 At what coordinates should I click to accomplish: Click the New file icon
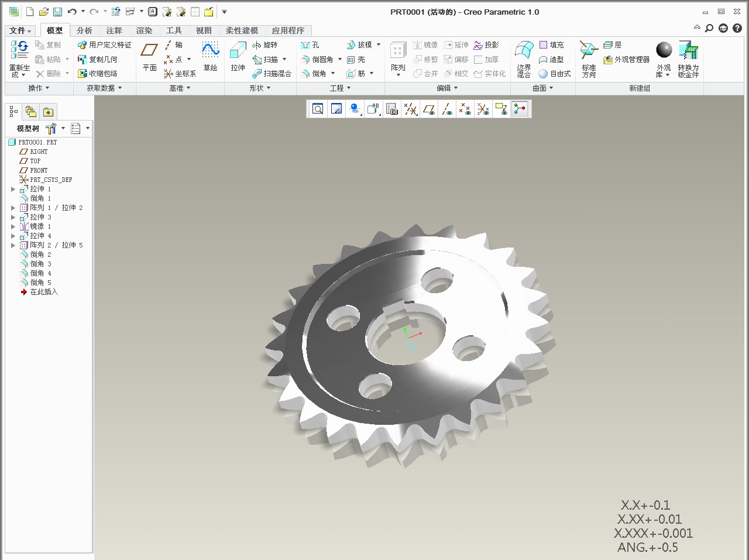click(x=30, y=12)
